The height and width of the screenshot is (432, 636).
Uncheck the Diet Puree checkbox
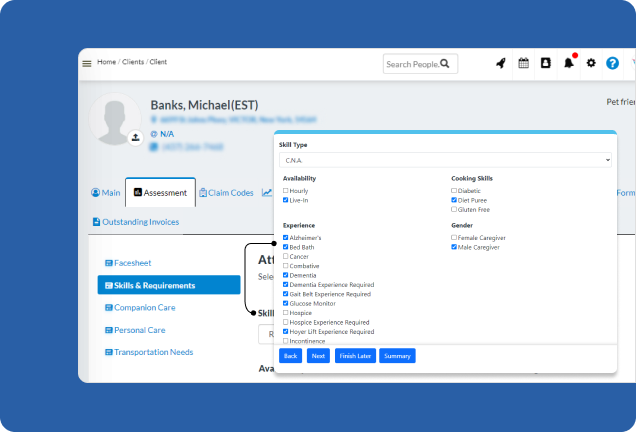[x=454, y=200]
